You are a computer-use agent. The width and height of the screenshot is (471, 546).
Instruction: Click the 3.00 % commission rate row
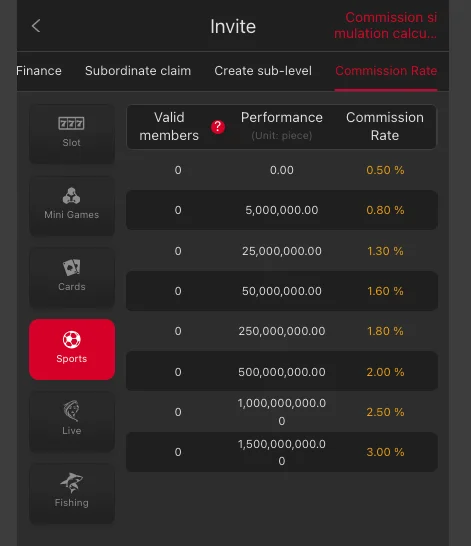[x=282, y=452]
